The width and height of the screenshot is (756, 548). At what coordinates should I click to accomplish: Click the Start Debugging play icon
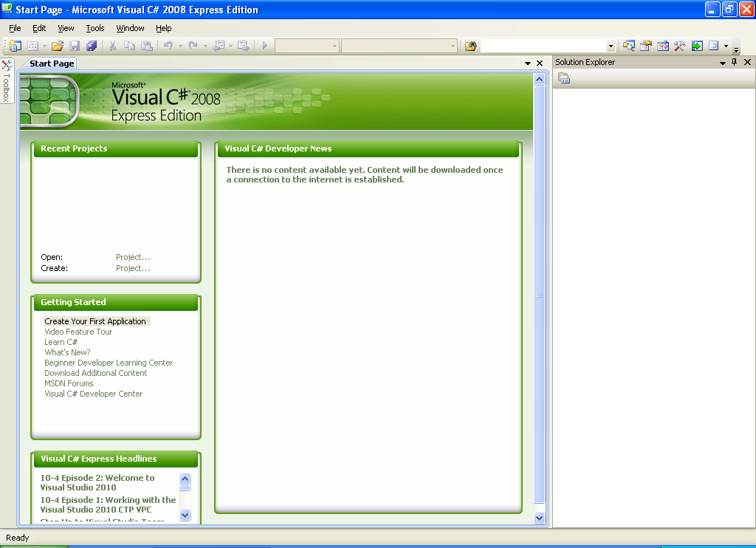pyautogui.click(x=265, y=46)
